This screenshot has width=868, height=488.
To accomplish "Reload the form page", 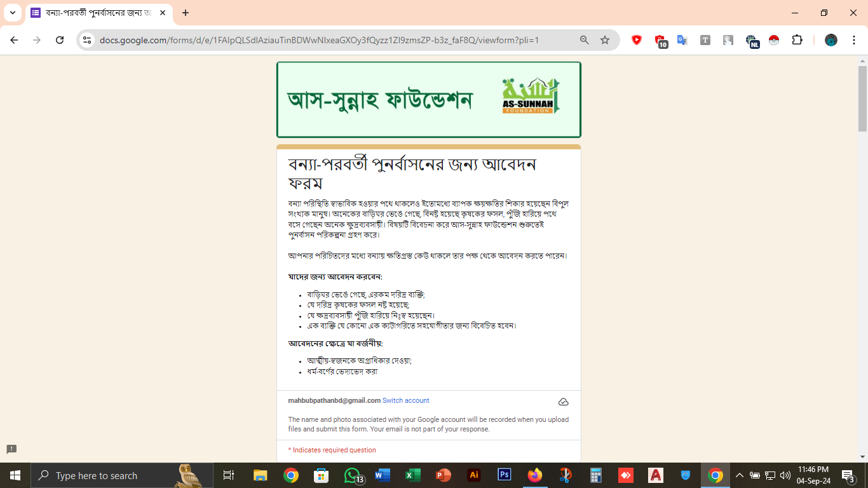I will (x=60, y=40).
